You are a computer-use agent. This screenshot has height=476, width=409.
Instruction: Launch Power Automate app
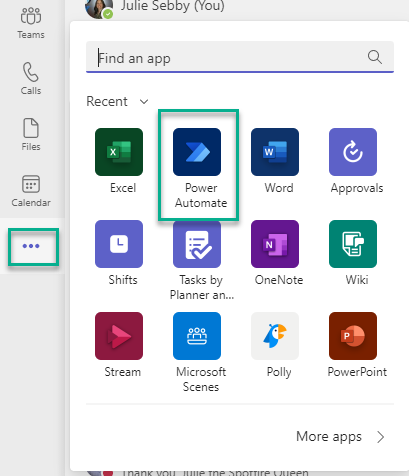coord(197,152)
